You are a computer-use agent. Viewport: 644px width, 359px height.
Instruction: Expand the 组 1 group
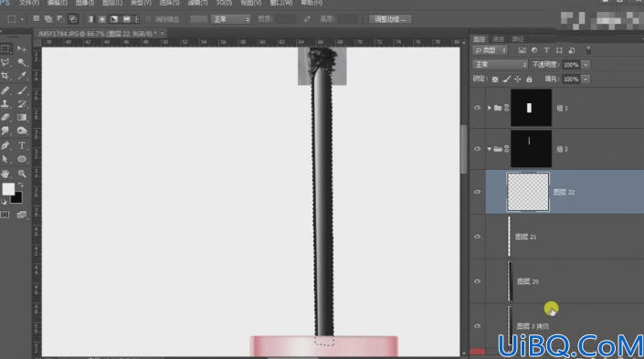pyautogui.click(x=489, y=108)
